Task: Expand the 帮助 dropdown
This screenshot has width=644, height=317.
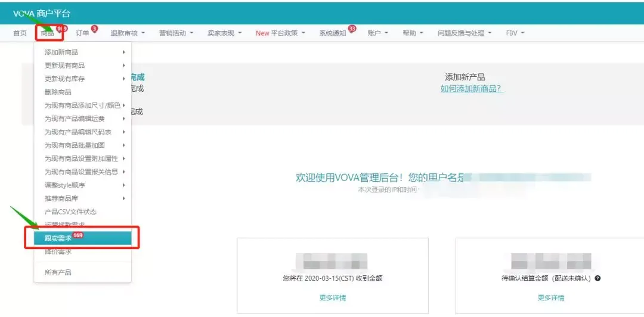Action: point(413,33)
